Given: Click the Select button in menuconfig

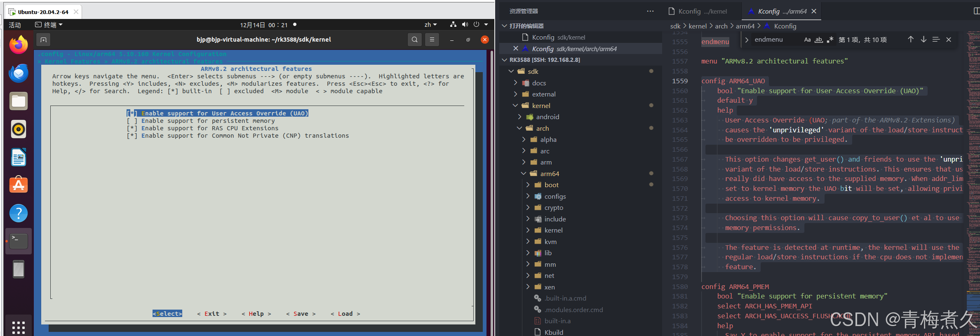Looking at the screenshot, I should [167, 314].
